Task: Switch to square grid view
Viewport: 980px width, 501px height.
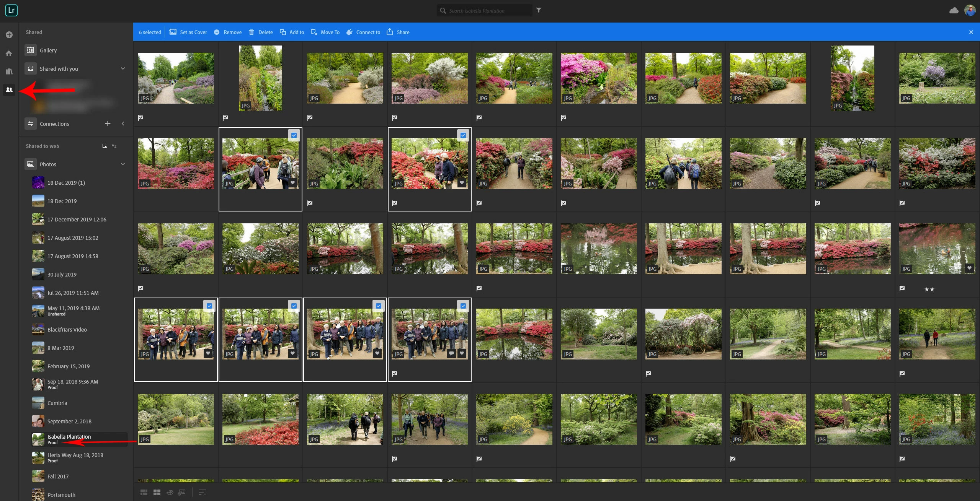Action: click(157, 492)
